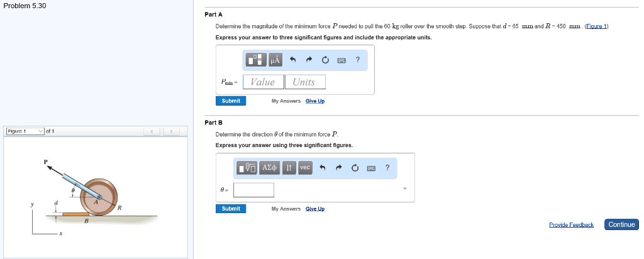Open the keyboard shortcuts icon in Part A
This screenshot has height=259, width=644.
[x=341, y=60]
